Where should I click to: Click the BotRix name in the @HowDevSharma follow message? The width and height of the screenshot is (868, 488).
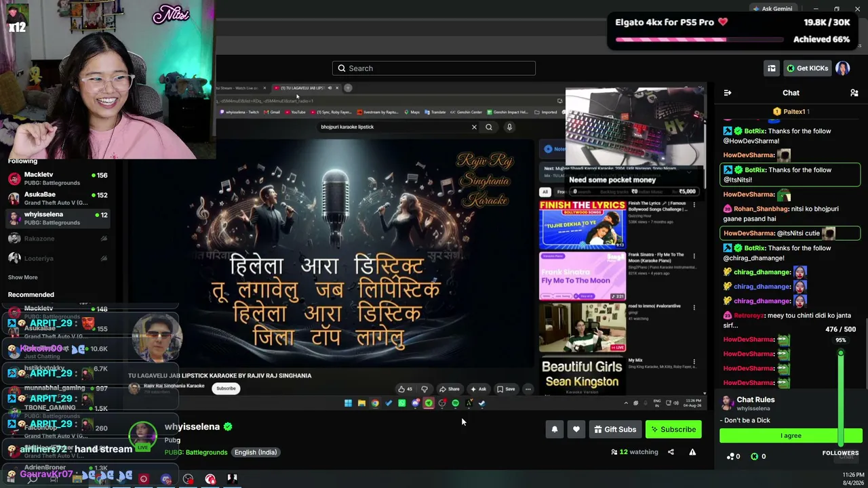(754, 131)
